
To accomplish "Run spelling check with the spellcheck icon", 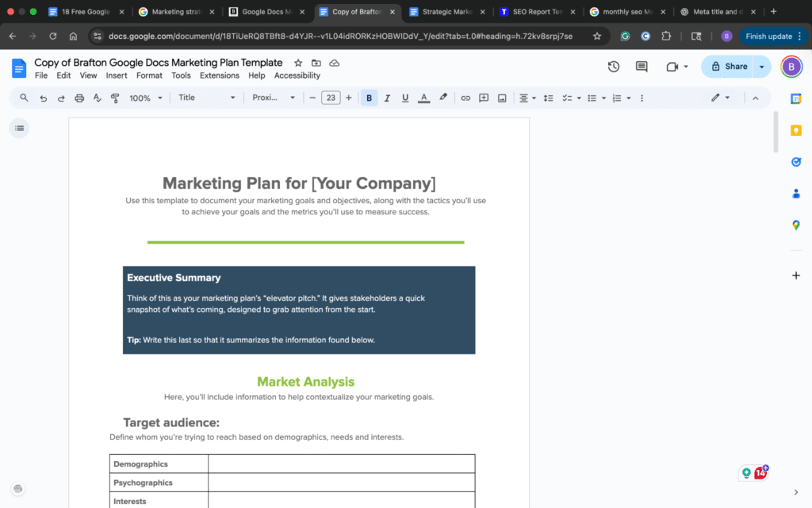I will pos(97,97).
